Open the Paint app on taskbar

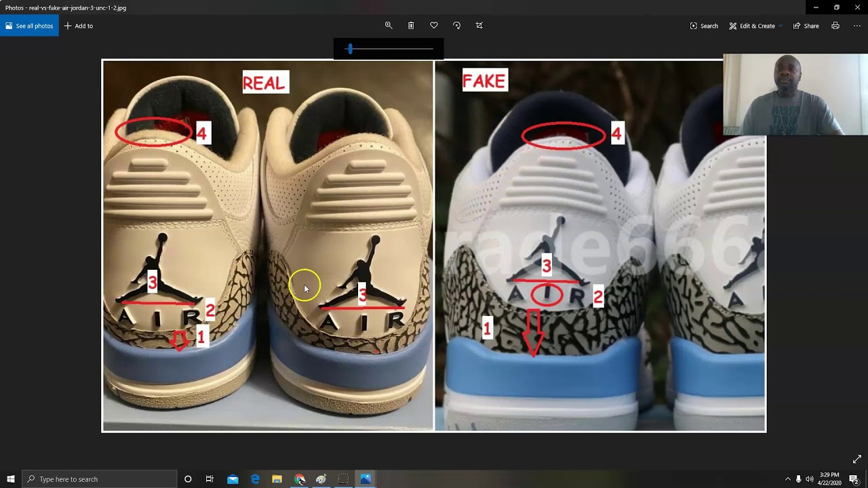point(321,479)
